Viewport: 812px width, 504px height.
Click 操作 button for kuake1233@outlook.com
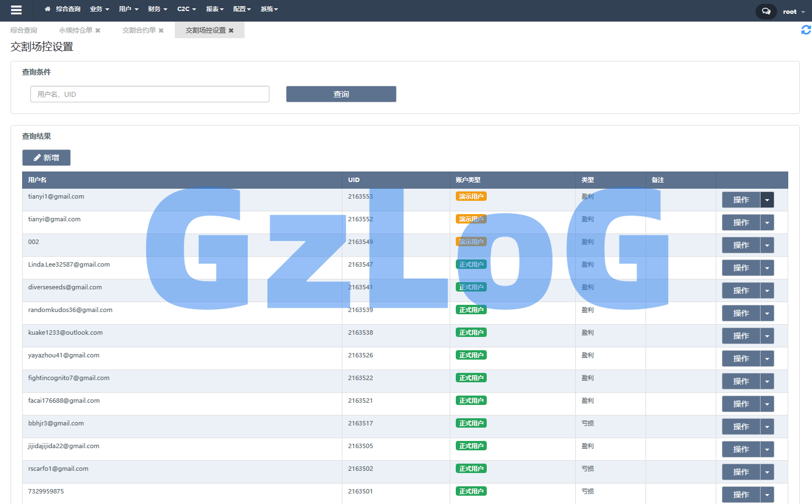point(741,336)
